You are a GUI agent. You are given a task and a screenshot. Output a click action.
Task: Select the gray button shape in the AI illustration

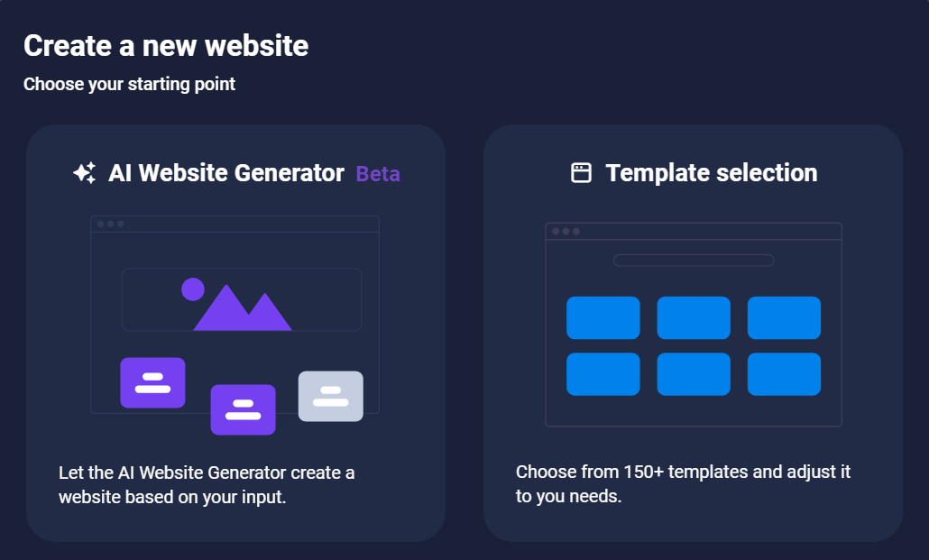[330, 396]
